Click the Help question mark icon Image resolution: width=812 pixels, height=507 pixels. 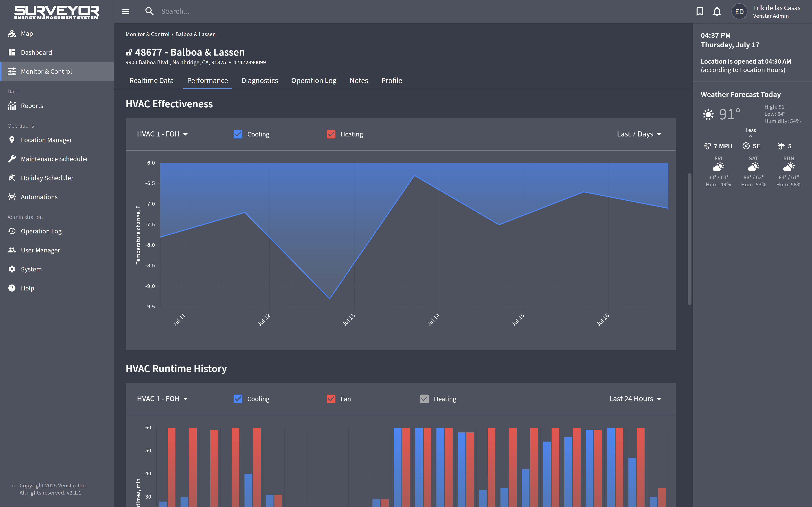[x=12, y=288]
